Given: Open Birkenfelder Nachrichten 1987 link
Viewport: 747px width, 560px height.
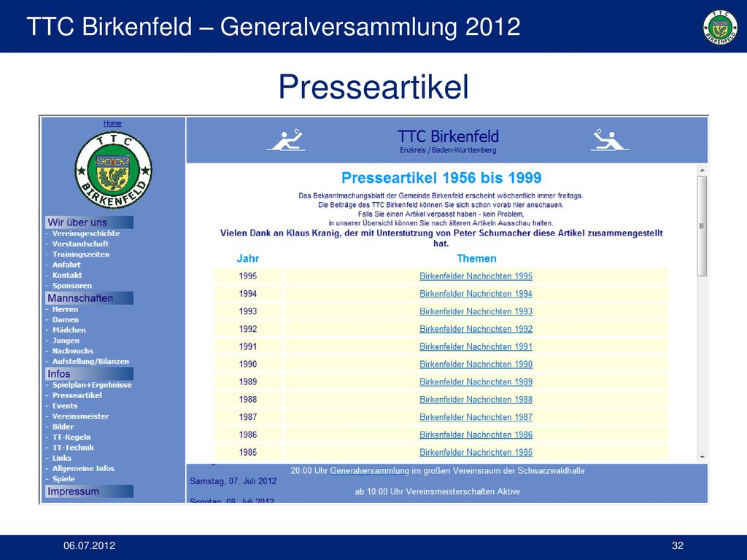Looking at the screenshot, I should click(476, 417).
